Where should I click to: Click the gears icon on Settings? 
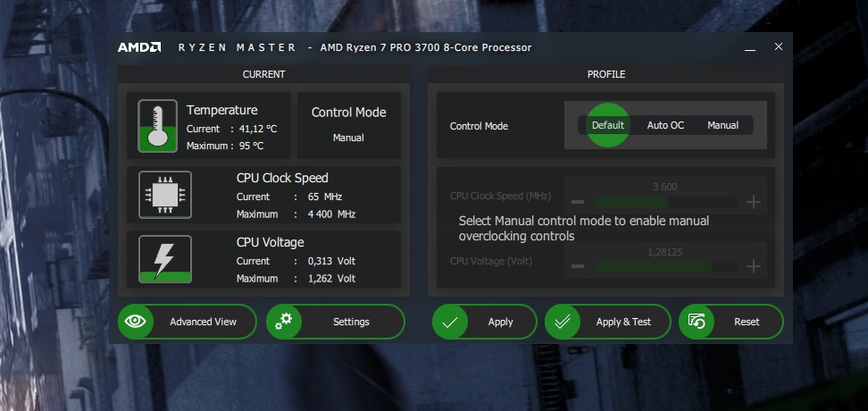click(x=284, y=322)
